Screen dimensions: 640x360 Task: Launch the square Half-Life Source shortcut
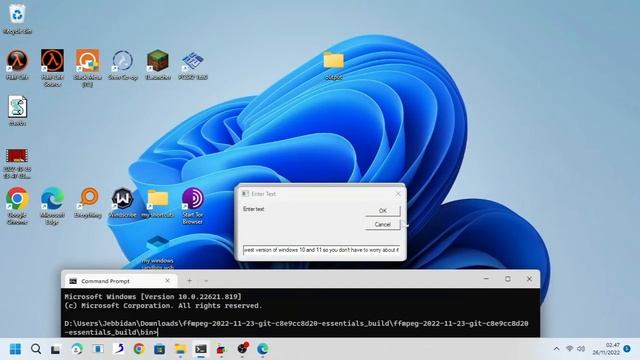(x=52, y=67)
